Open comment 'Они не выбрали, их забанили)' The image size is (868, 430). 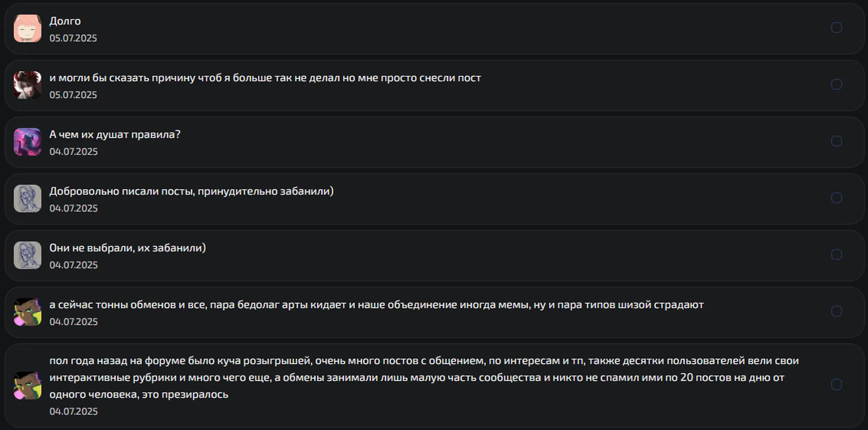click(128, 248)
